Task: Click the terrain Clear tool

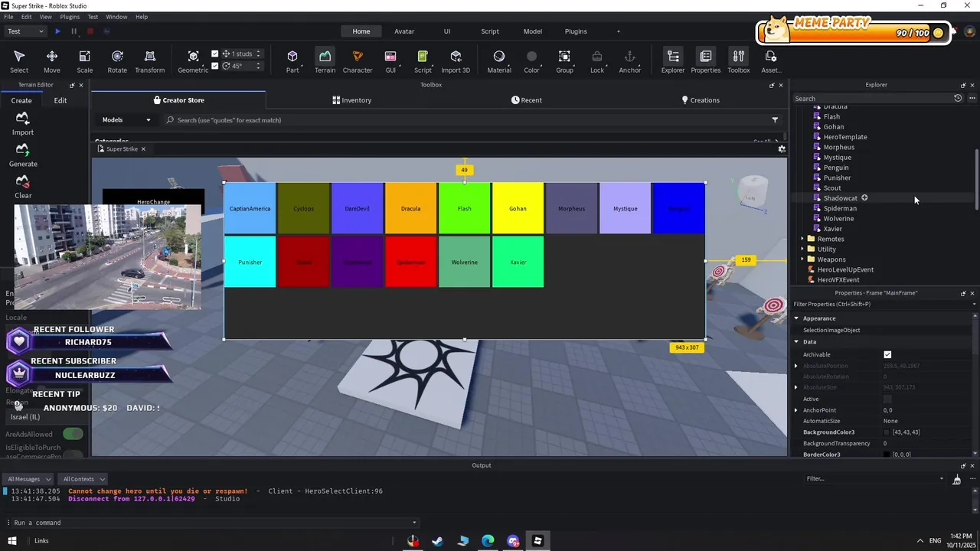Action: (x=23, y=187)
